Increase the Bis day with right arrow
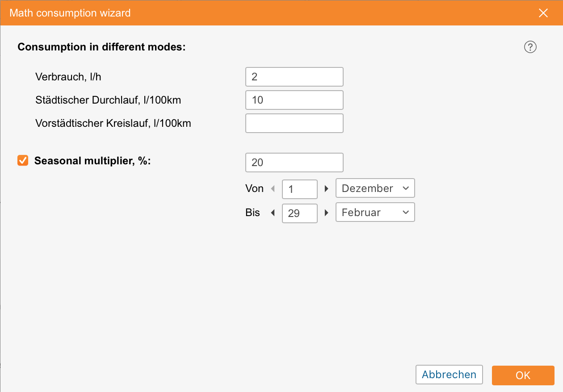This screenshot has width=563, height=392. [x=327, y=213]
